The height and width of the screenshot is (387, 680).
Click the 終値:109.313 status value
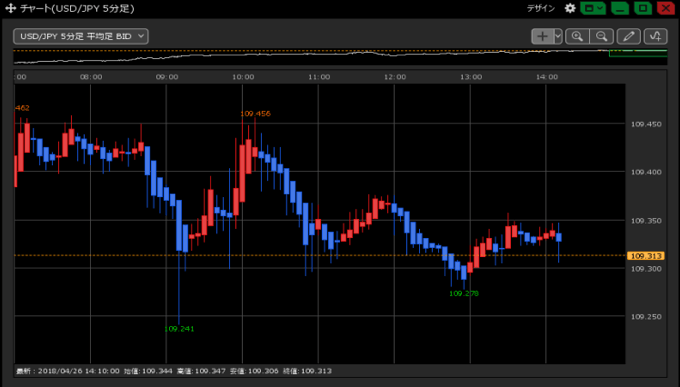point(307,371)
